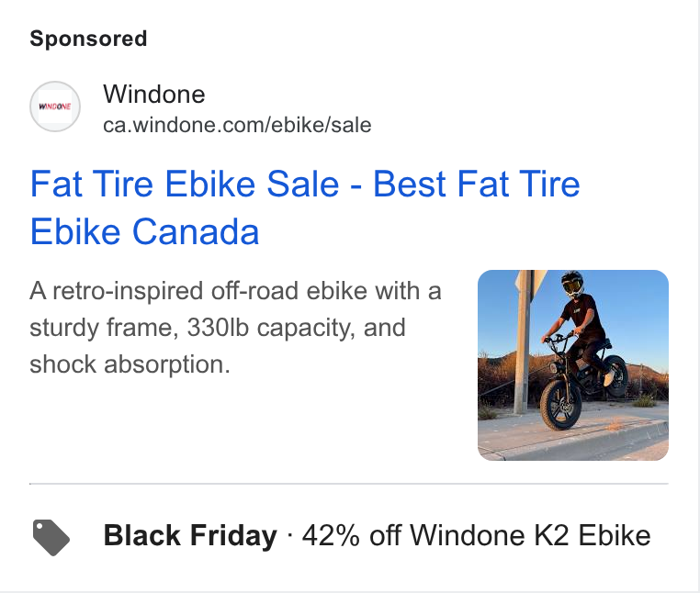Screen dimensions: 700x593
Task: Open the 42% off Windone K2 Ebike offer
Action: 477,535
